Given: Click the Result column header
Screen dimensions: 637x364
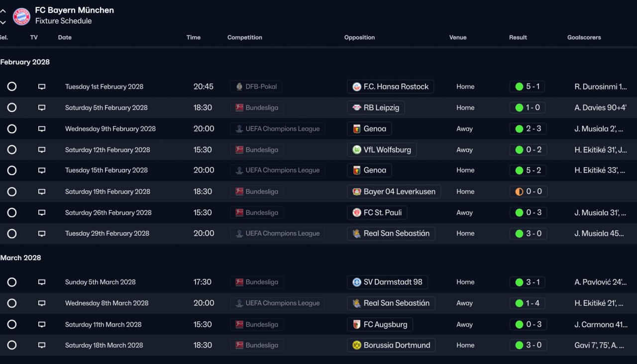Looking at the screenshot, I should coord(518,37).
